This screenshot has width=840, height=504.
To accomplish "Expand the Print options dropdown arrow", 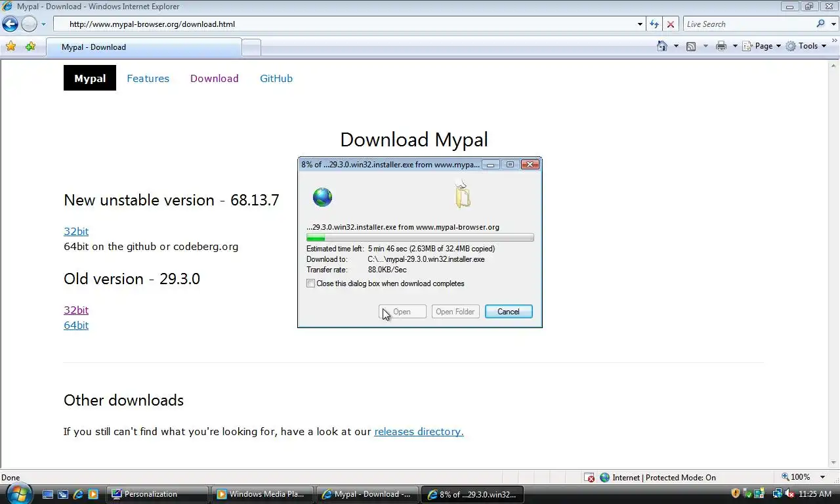I will point(735,46).
